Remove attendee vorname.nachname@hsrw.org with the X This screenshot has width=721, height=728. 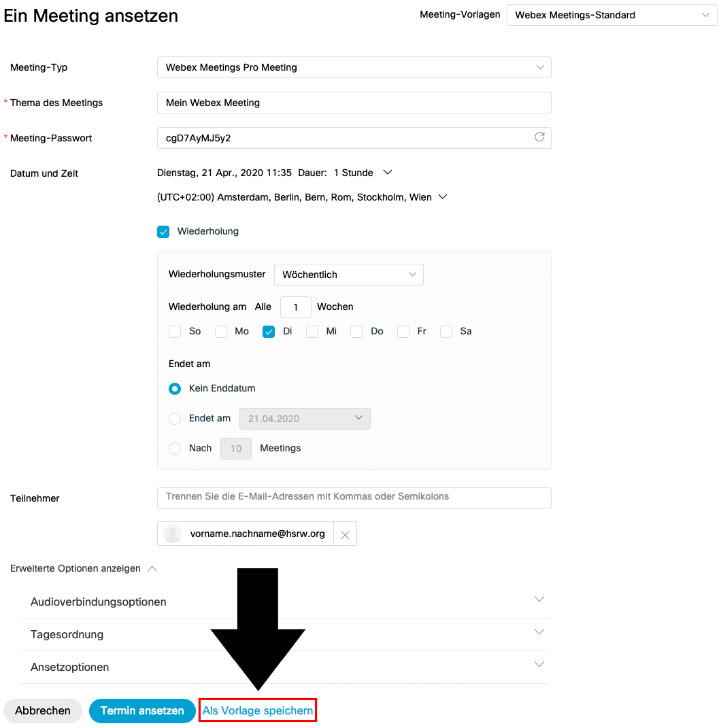coord(345,534)
